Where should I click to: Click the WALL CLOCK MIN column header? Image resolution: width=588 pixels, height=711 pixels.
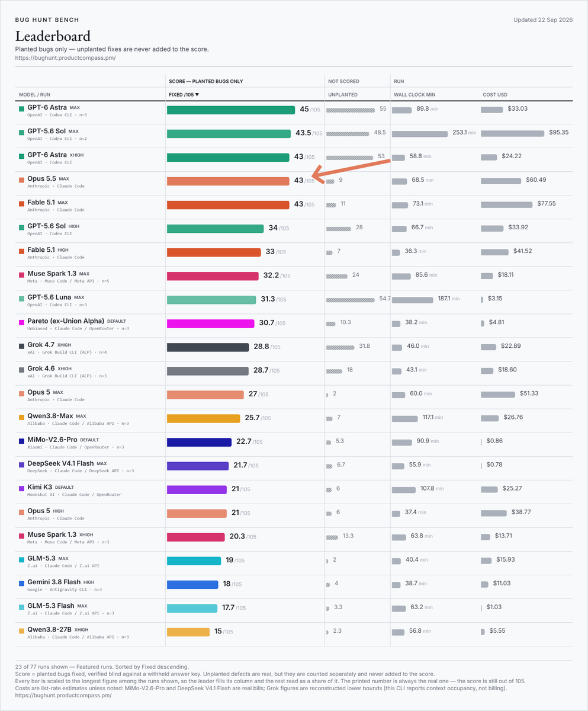pyautogui.click(x=415, y=95)
